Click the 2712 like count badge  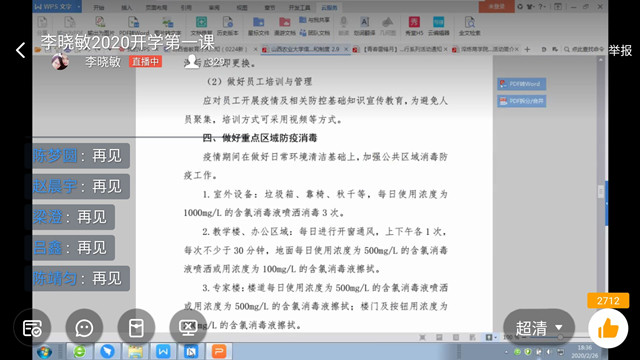point(608,301)
